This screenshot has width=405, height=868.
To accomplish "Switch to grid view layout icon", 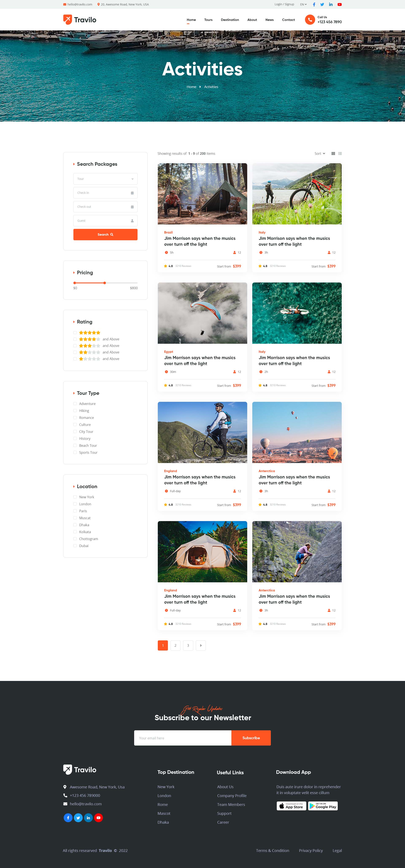I will click(333, 154).
